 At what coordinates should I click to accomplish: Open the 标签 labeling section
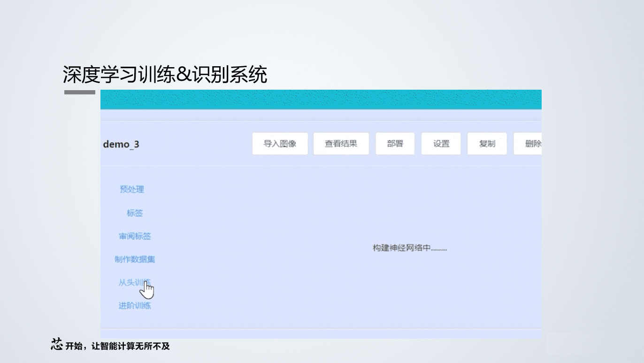point(135,213)
